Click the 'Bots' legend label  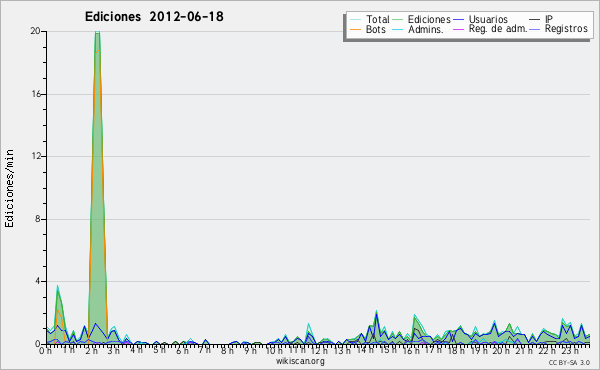[376, 29]
